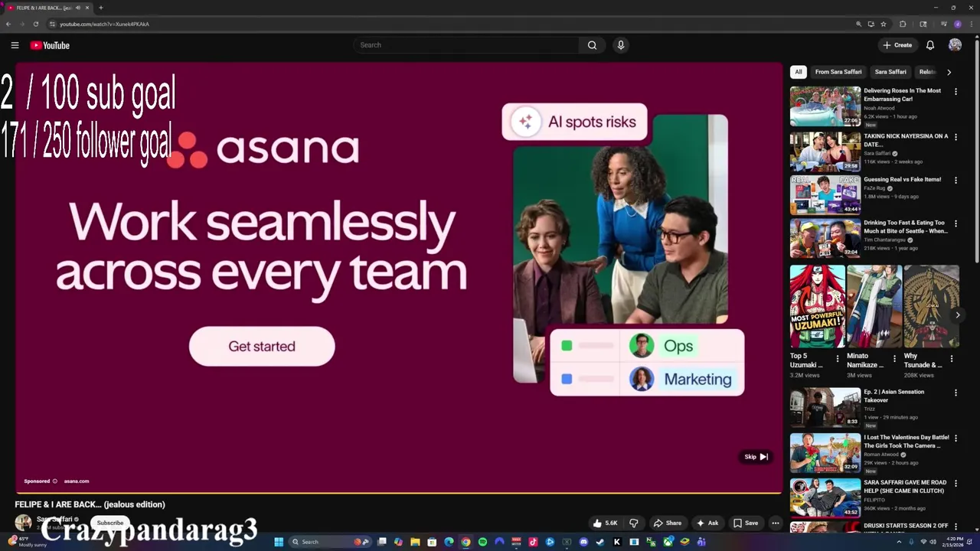
Task: Dislike the video with thumbs down
Action: (633, 523)
